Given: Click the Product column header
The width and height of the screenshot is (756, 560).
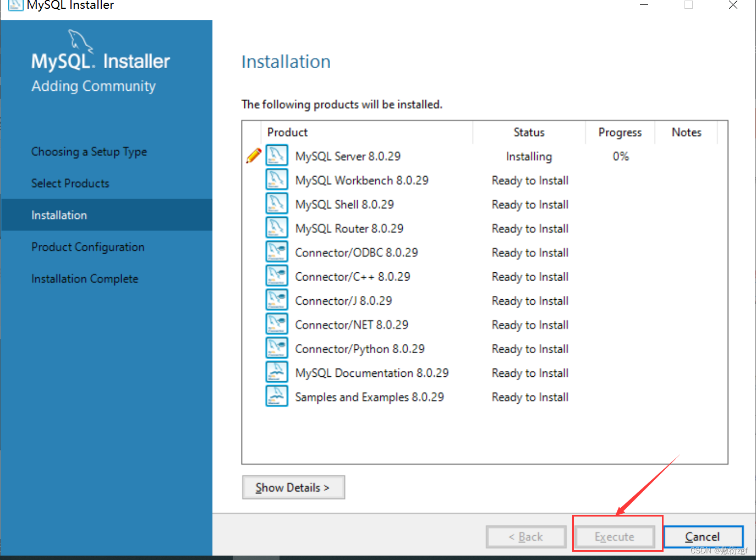Looking at the screenshot, I should pyautogui.click(x=366, y=133).
